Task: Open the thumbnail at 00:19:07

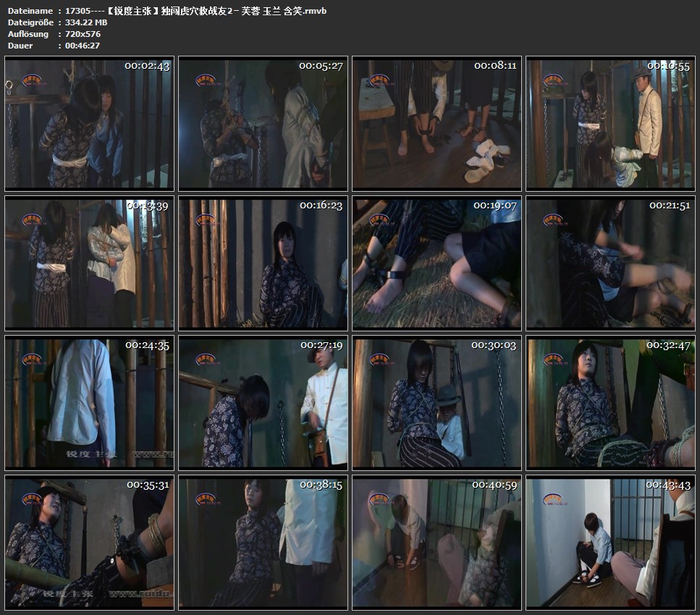Action: click(437, 263)
